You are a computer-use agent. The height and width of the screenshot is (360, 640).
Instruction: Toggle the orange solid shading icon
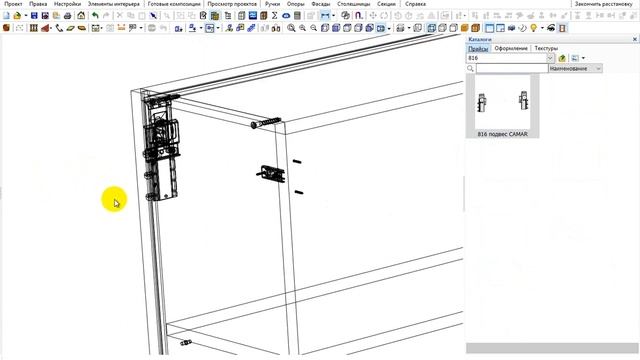(x=464, y=28)
